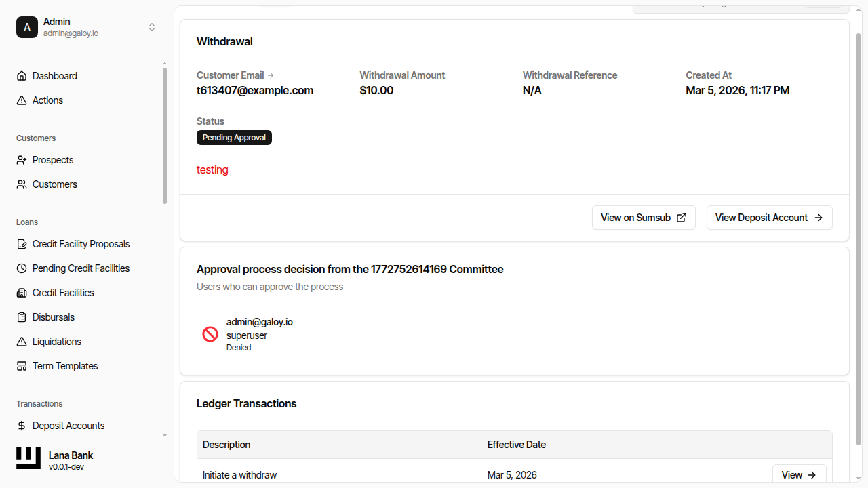The image size is (868, 488).
Task: Click the main page vertical scrollbar
Action: (859, 237)
